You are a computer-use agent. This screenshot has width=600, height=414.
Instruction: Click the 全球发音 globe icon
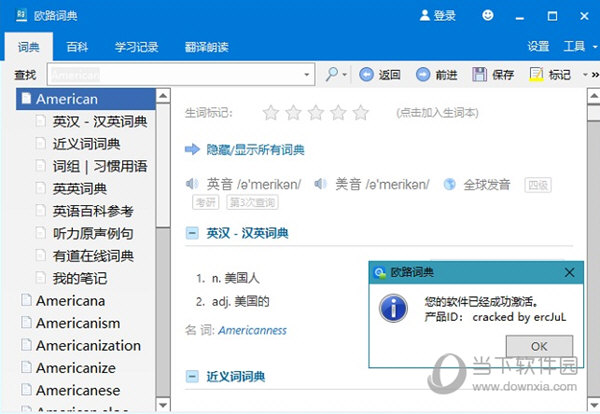(x=449, y=184)
